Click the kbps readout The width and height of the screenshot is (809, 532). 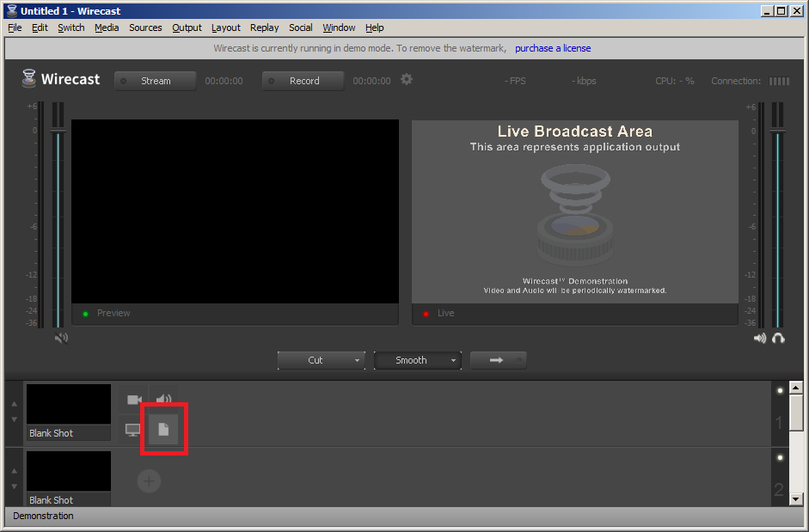(x=584, y=81)
